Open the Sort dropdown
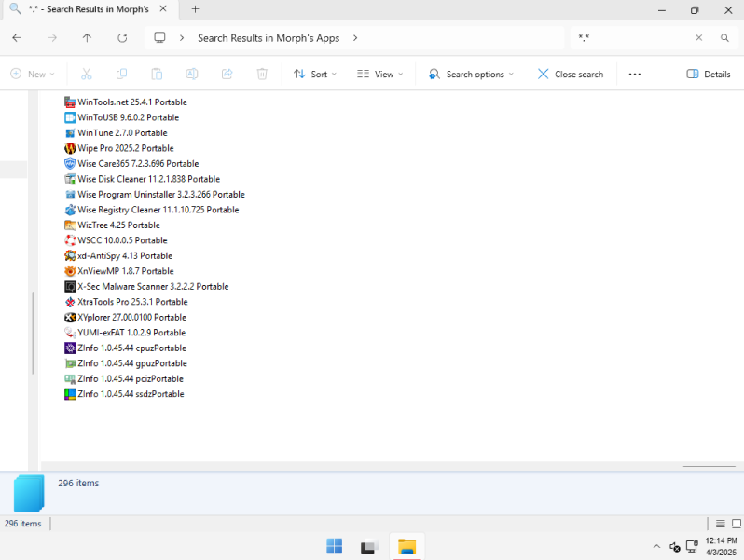Image resolution: width=744 pixels, height=560 pixels. point(315,74)
